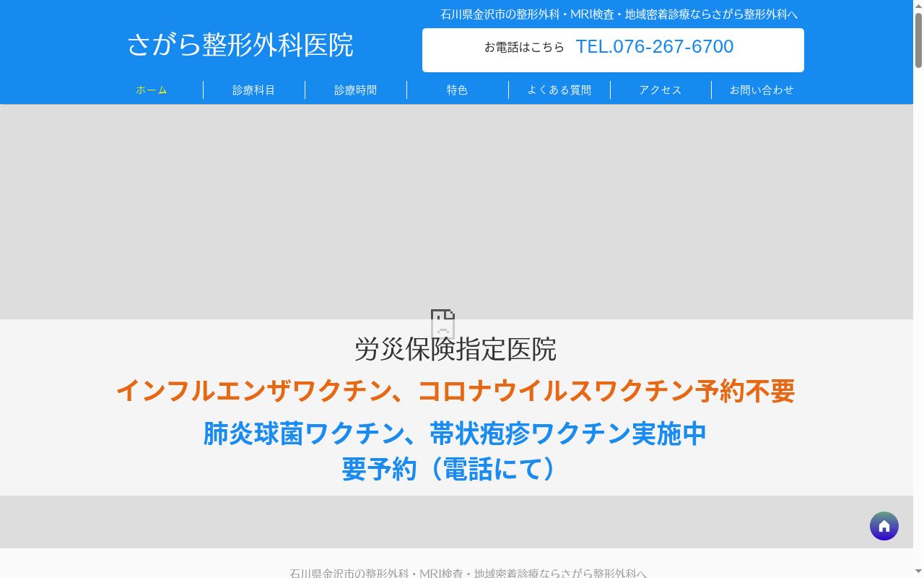Viewport: 924px width, 578px height.
Task: Click the broken image placeholder icon
Action: [443, 323]
